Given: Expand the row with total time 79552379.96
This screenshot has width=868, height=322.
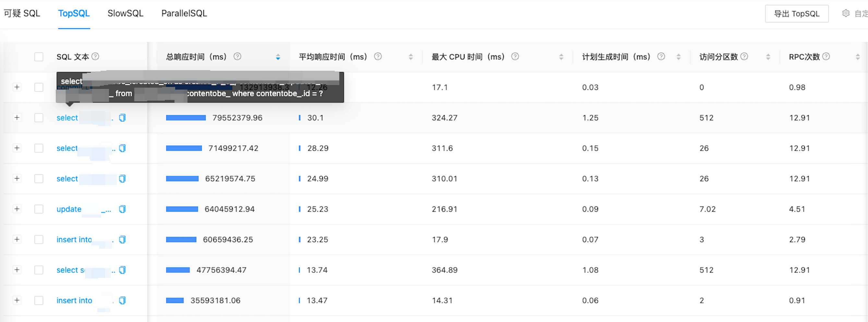Looking at the screenshot, I should click(x=17, y=117).
